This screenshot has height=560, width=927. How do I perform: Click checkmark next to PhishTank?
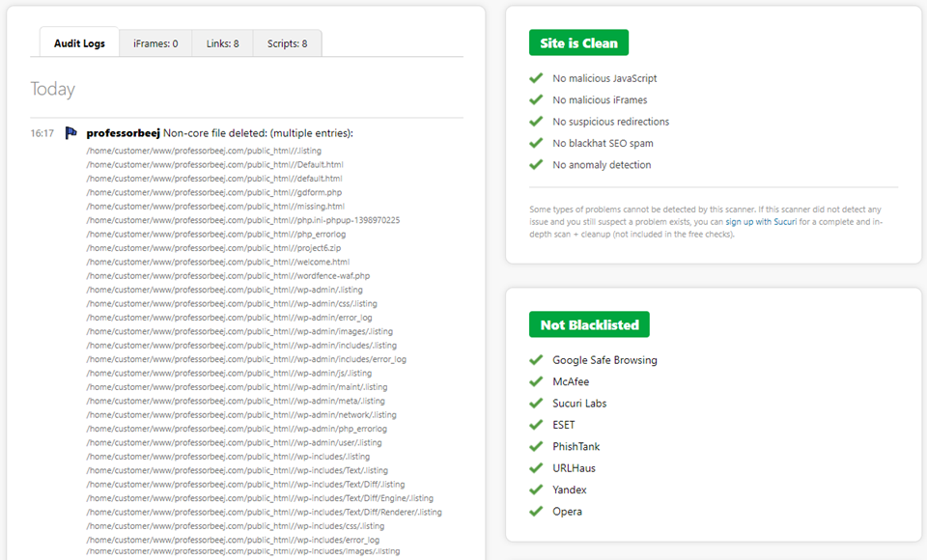(536, 446)
